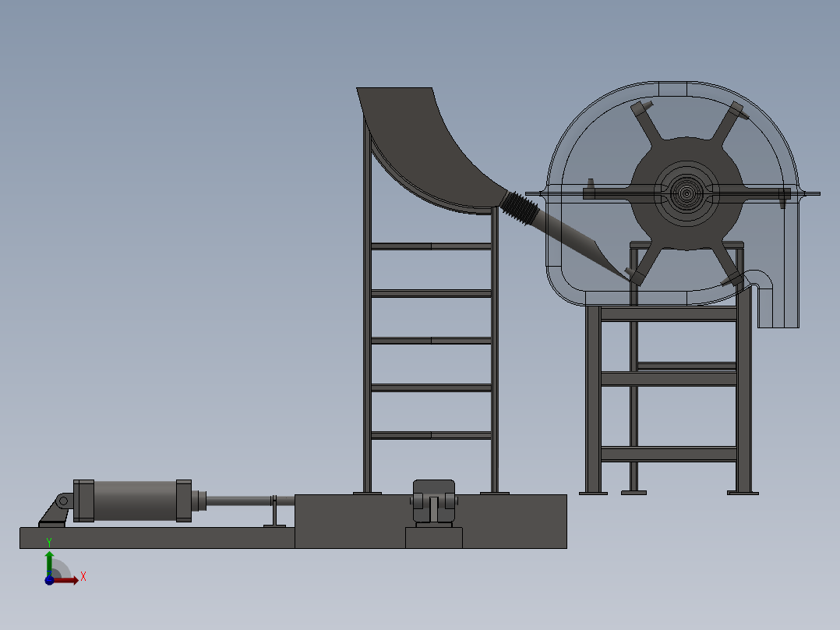
Task: Select the bottom rung of the ladder frame
Action: (x=431, y=435)
